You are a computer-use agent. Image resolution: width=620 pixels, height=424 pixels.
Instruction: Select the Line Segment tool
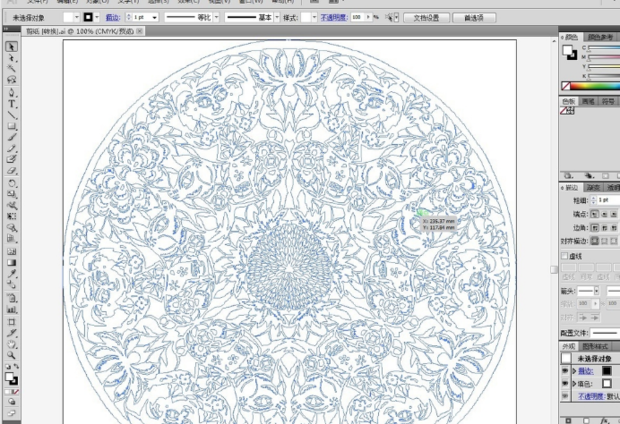[x=12, y=115]
